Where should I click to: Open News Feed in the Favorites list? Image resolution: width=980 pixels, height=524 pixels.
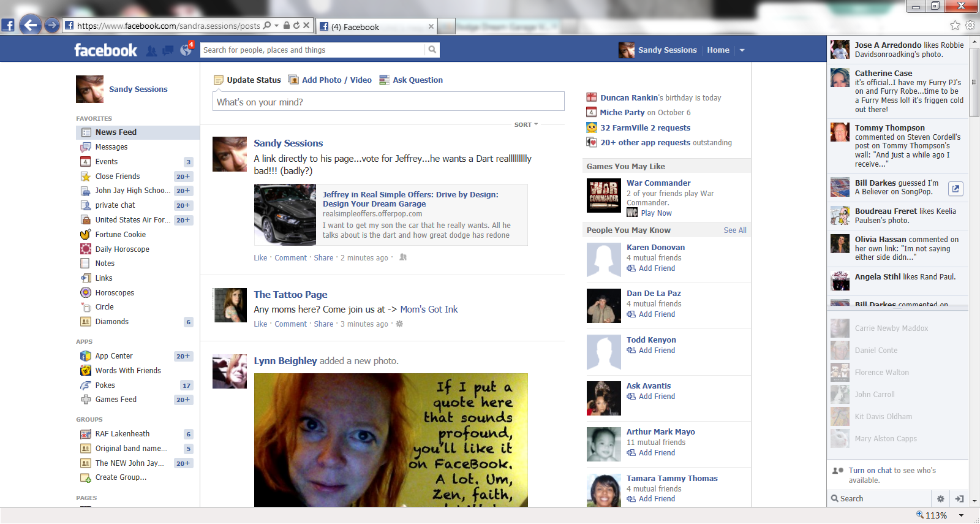[x=138, y=132]
